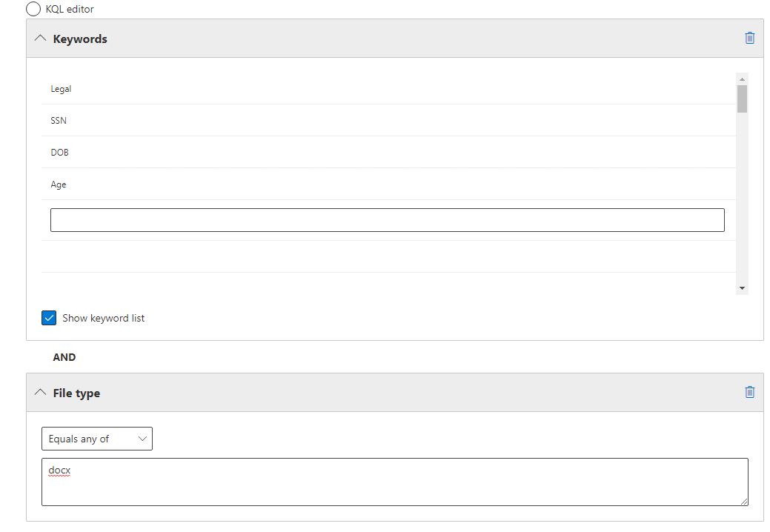This screenshot has height=532, width=770.
Task: Select the SSN keyword row
Action: coord(388,120)
